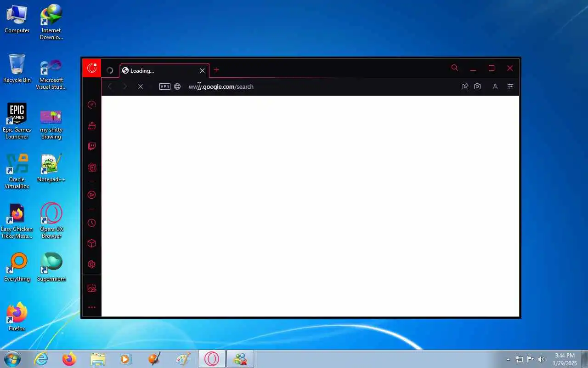Select Easy Chicken Tikka Masala desktop shortcut
The image size is (588, 368).
click(x=17, y=221)
